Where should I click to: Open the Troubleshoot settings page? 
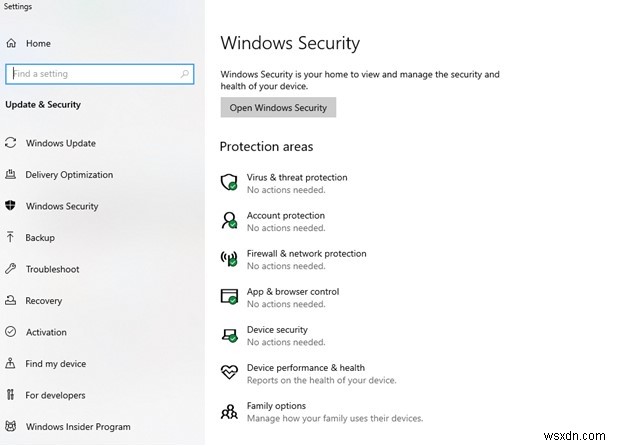(52, 269)
